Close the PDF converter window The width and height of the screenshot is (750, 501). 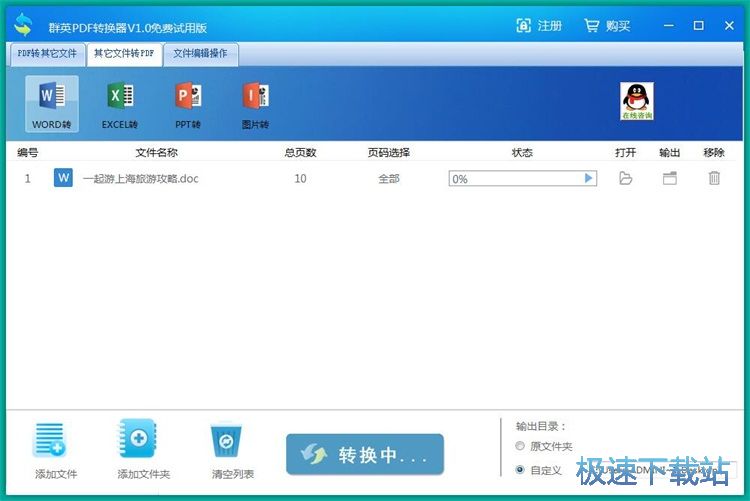[x=729, y=25]
